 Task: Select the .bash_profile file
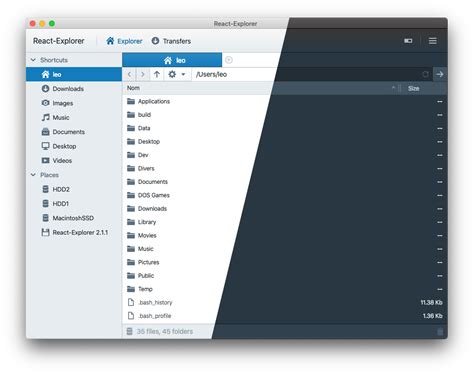click(x=285, y=316)
